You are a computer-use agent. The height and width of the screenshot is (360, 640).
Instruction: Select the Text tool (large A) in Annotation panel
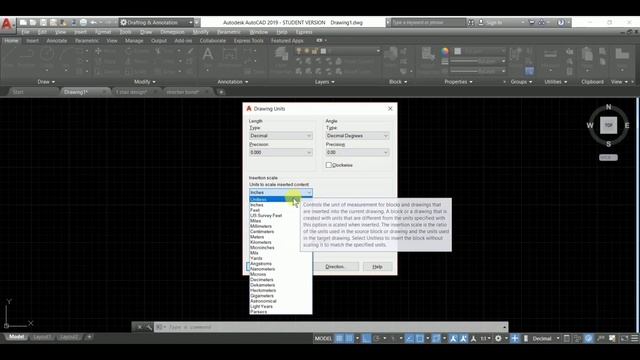pos(208,54)
